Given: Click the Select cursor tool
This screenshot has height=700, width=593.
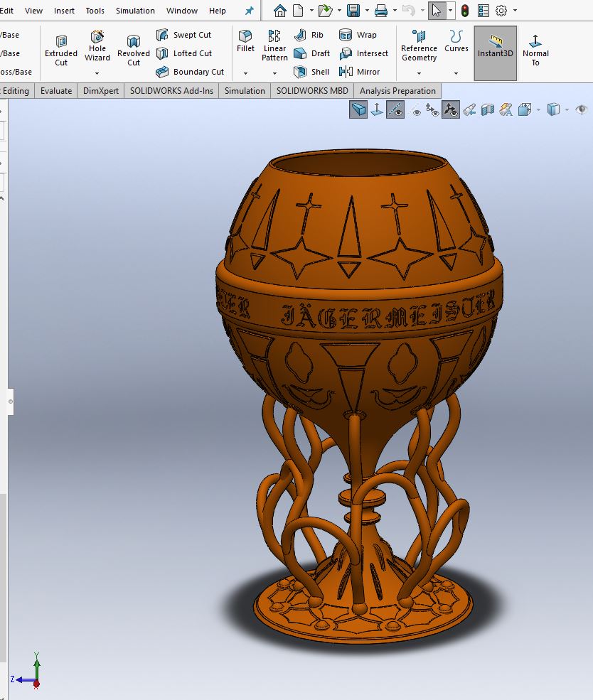Looking at the screenshot, I should (437, 10).
